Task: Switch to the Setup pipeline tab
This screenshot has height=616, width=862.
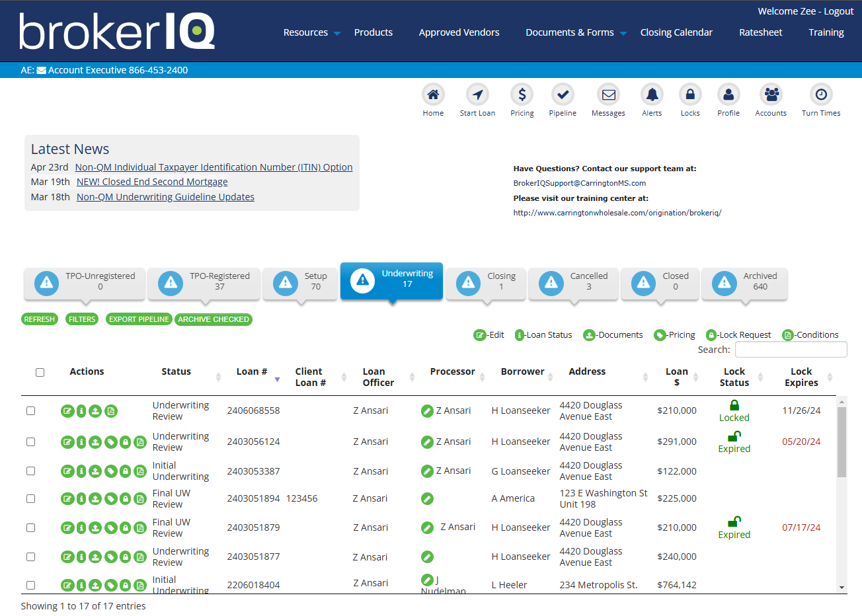Action: pyautogui.click(x=301, y=283)
